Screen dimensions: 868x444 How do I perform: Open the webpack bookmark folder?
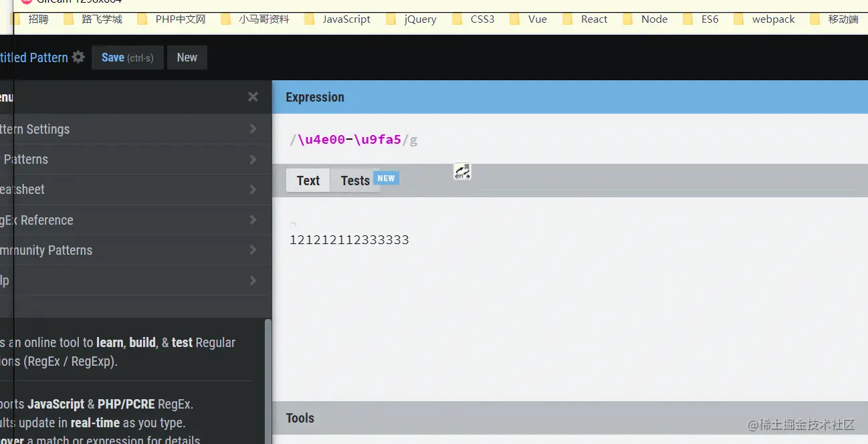764,19
